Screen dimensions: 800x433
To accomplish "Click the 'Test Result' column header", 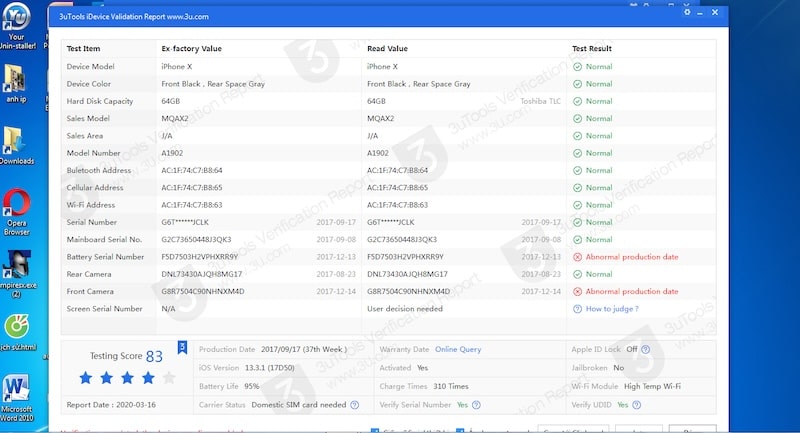I will coord(591,48).
